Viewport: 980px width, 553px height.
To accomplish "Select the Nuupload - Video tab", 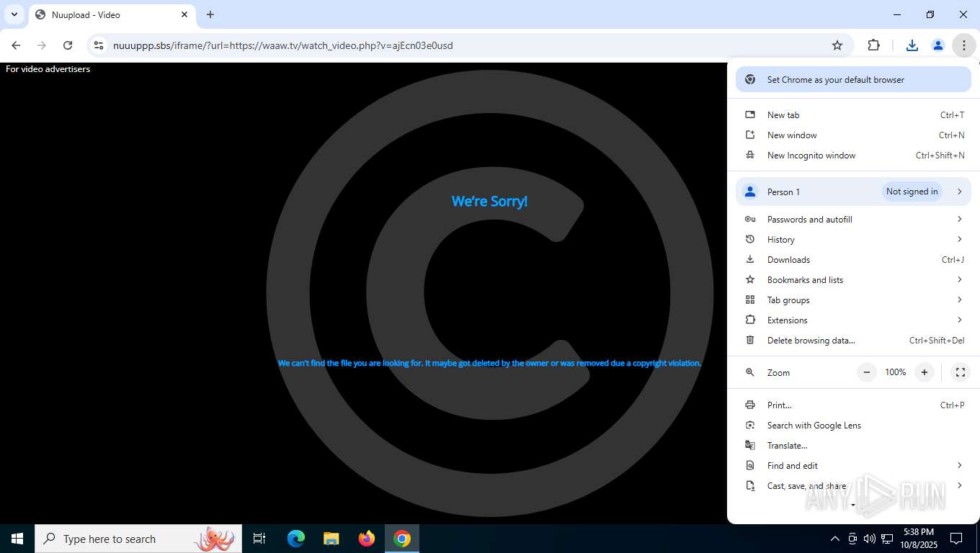I will [112, 15].
